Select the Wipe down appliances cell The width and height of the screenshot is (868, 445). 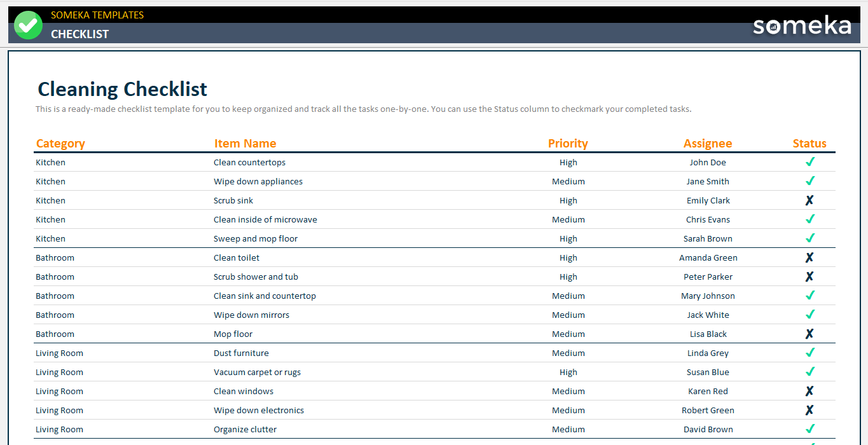click(258, 182)
